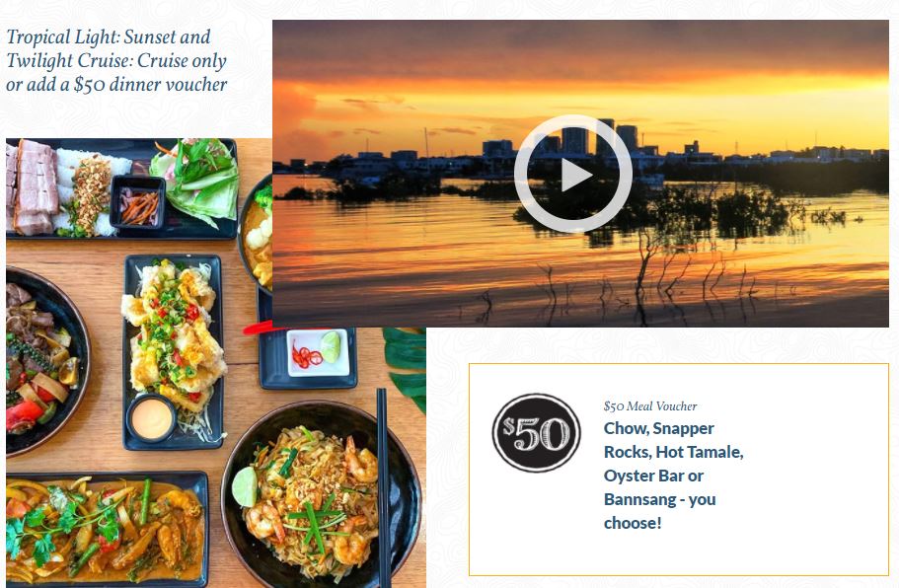The height and width of the screenshot is (588, 899).
Task: Play the sunset cruise video
Action: coord(572,174)
